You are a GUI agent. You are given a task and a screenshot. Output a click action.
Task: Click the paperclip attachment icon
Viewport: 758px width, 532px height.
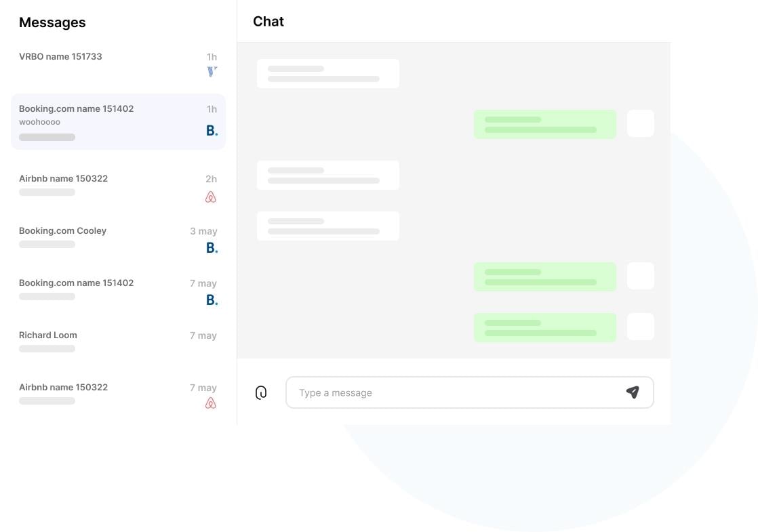260,392
